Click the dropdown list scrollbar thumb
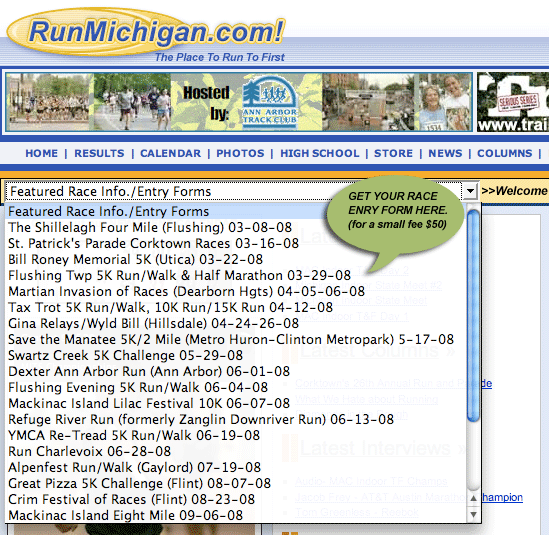 tap(473, 315)
